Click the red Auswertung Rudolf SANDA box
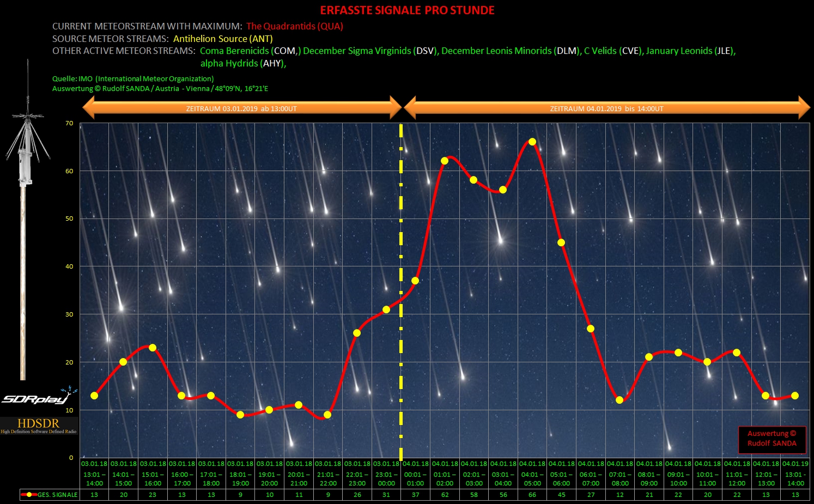814x504 pixels. [772, 439]
